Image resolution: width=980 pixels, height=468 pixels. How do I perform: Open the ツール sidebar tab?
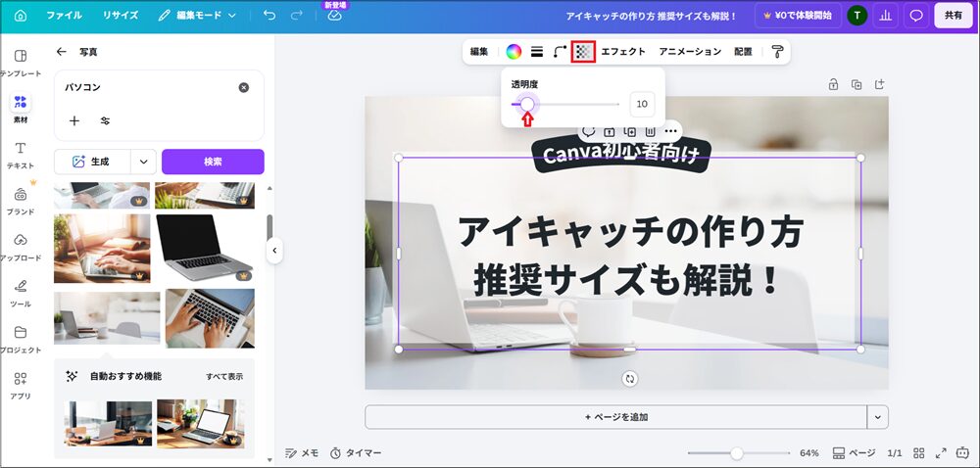(x=21, y=294)
